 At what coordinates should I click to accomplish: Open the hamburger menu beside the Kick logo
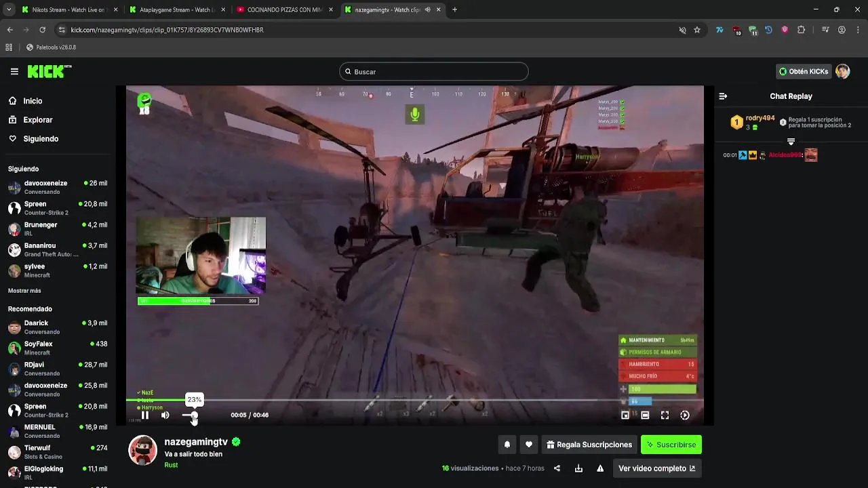point(14,71)
